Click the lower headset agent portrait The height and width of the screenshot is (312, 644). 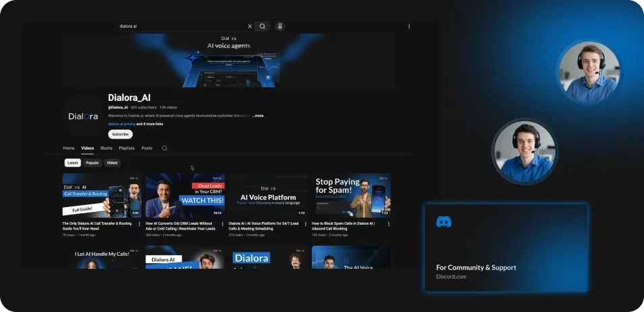coord(524,152)
